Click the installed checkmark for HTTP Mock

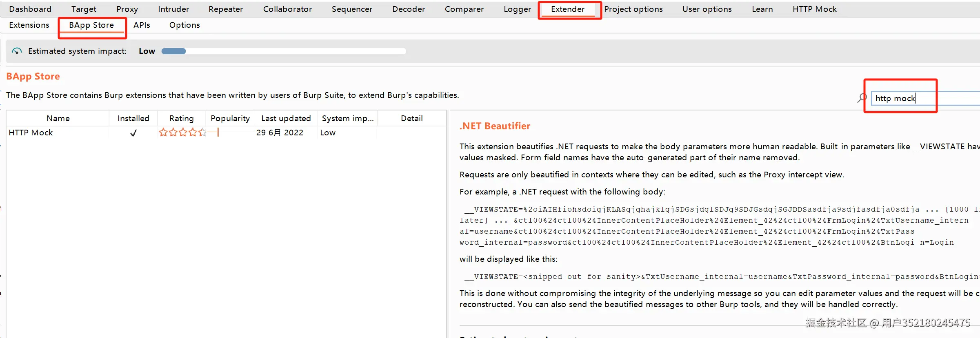pos(133,133)
